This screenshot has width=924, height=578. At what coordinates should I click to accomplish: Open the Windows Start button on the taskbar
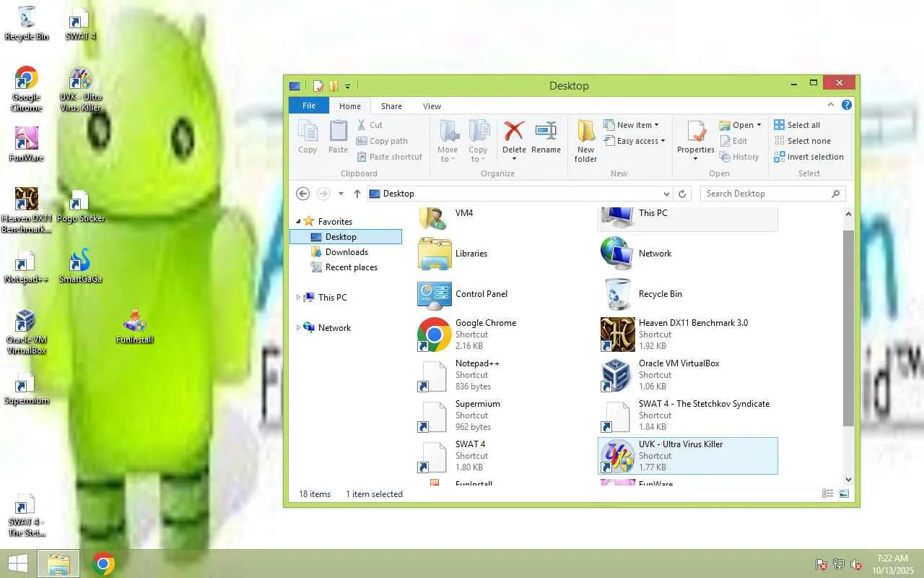coord(18,564)
